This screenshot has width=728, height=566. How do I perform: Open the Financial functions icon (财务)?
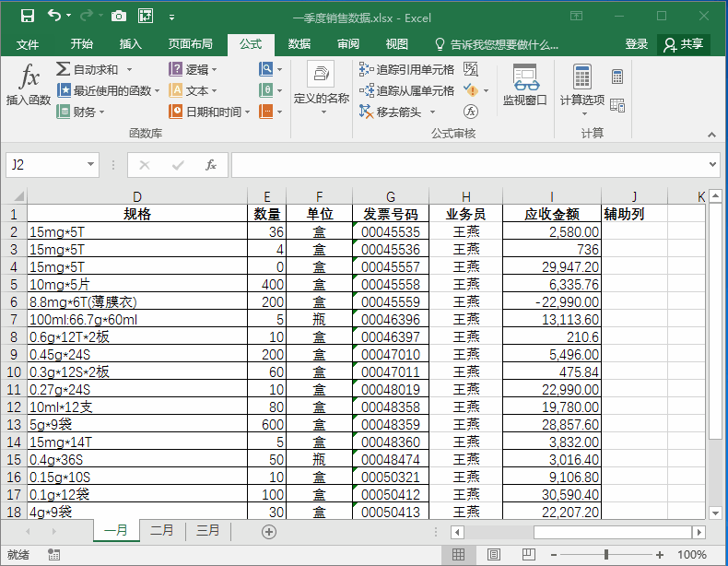64,112
